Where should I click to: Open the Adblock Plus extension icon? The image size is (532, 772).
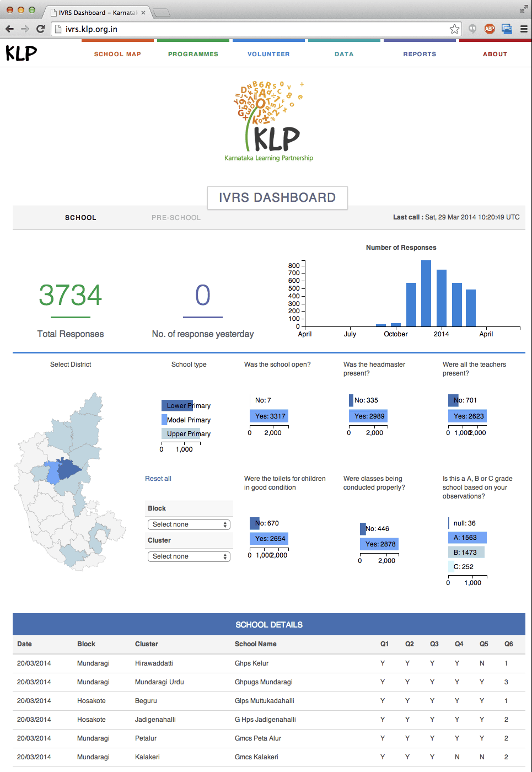click(x=490, y=29)
